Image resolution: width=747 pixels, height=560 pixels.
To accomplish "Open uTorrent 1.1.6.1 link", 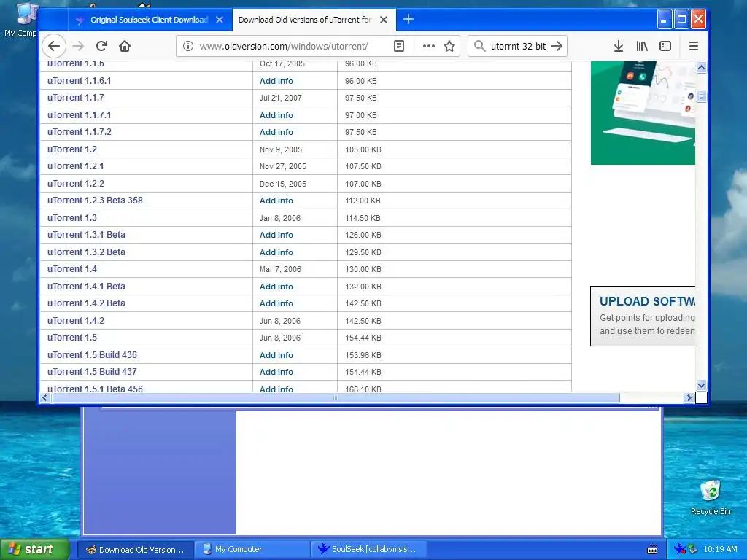I will [x=79, y=81].
